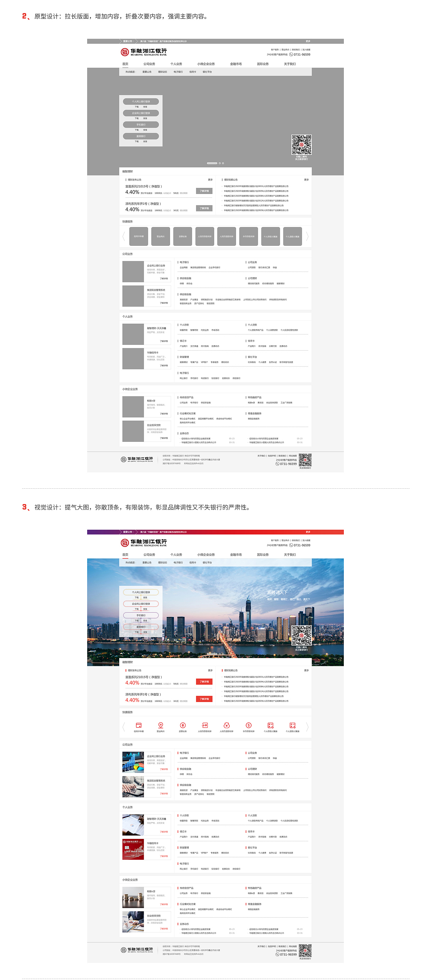Click 更多 in colored top announcement bar
Screen dimensions: 431x980
[x=308, y=532]
